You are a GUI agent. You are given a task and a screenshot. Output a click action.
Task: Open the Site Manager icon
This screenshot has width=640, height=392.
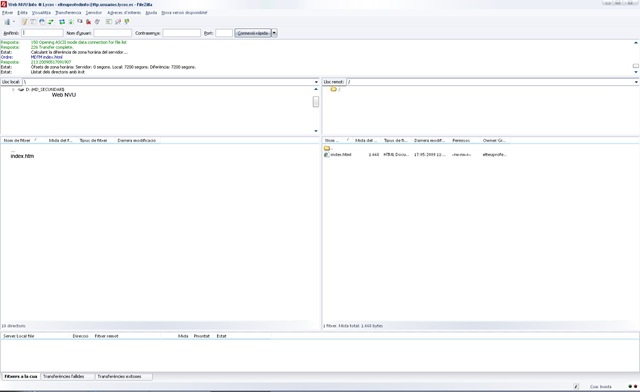pos(7,22)
